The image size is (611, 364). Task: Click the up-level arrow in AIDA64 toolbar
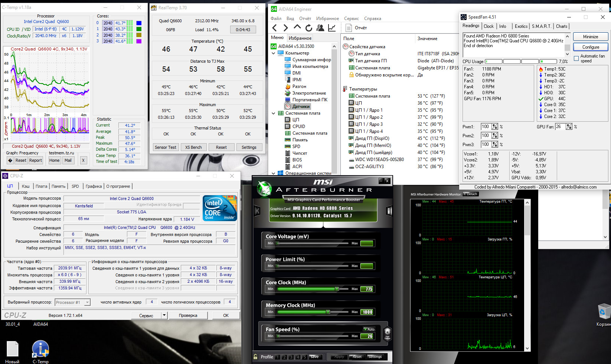pos(297,27)
